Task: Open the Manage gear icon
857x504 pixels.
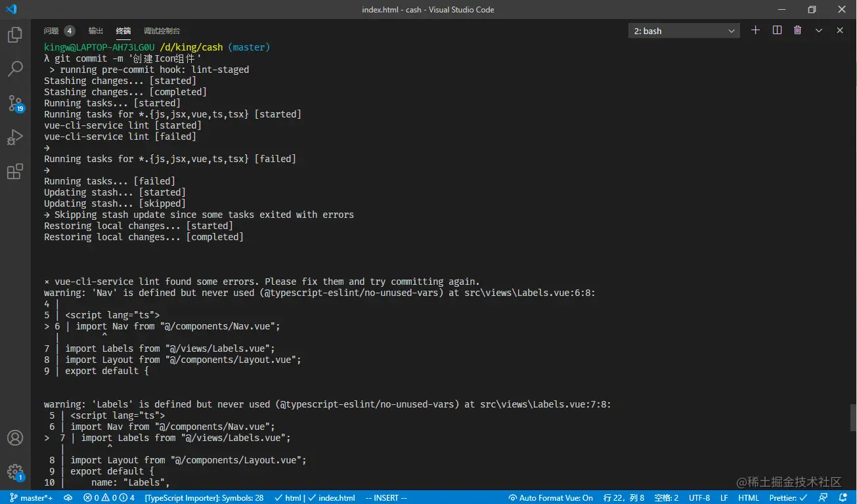Action: [x=14, y=472]
